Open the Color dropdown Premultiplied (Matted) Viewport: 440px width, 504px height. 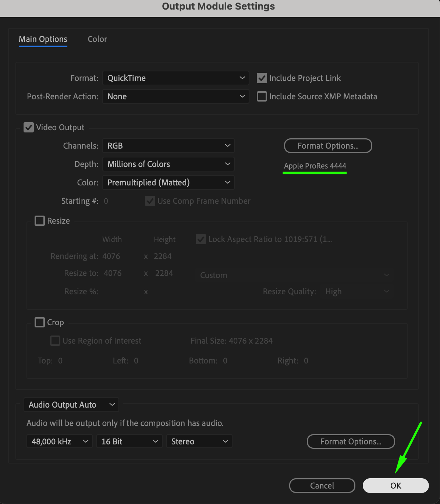(168, 182)
